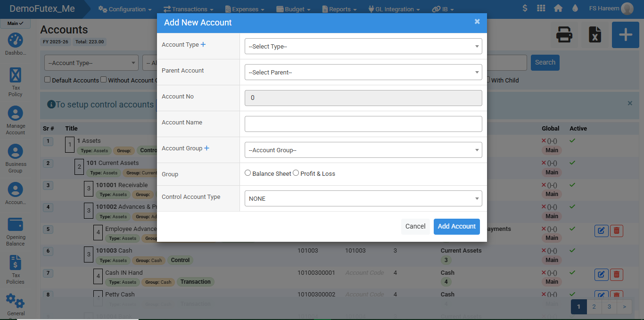The width and height of the screenshot is (644, 320).
Task: Click plus icon beside Account Type label
Action: pos(203,45)
